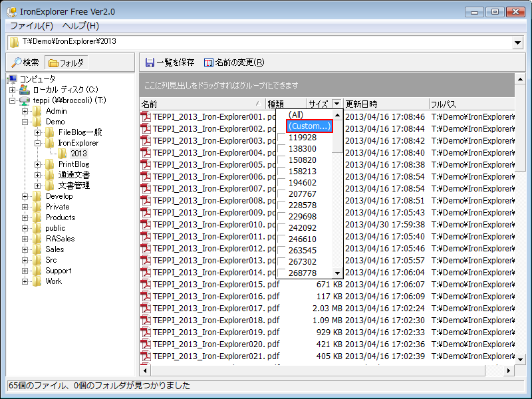This screenshot has height=399, width=532.
Task: Click the magnifier search icon
Action: [x=16, y=63]
